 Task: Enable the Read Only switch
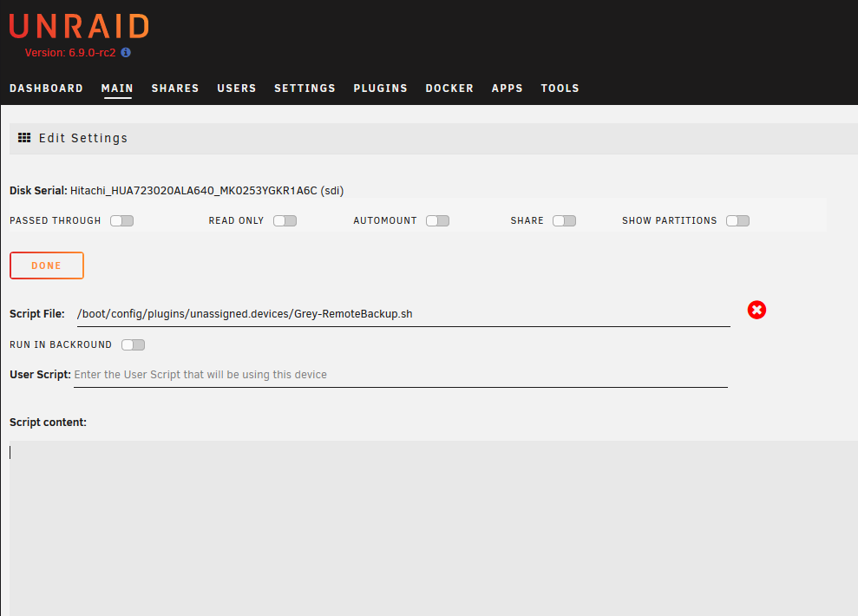point(285,220)
